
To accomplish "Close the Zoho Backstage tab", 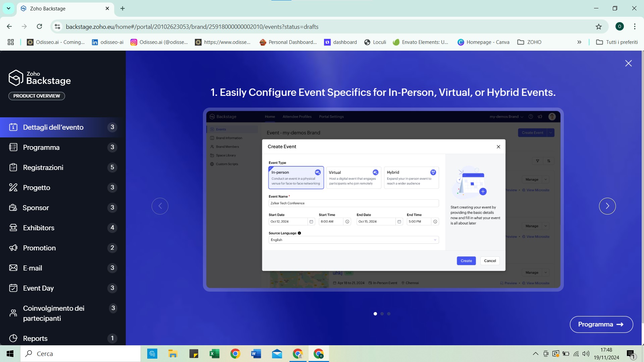I will [x=107, y=8].
